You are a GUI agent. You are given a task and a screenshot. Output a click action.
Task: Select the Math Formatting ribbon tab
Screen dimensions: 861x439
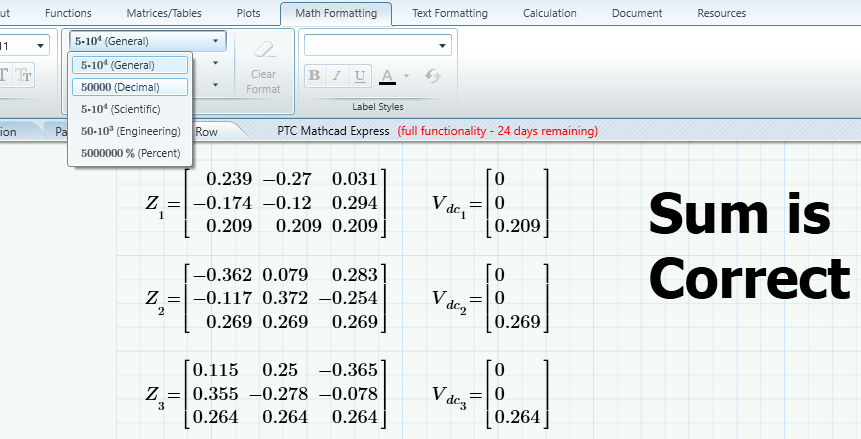pos(336,13)
